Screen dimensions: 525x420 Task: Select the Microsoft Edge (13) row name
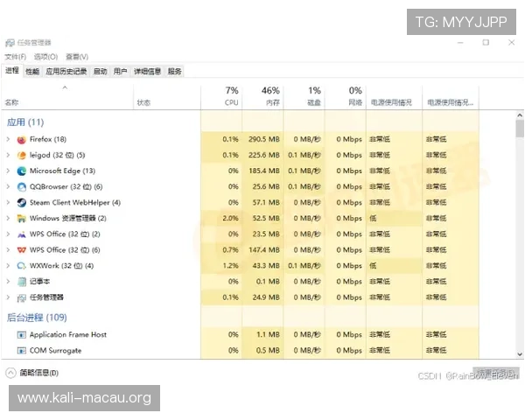tap(62, 171)
